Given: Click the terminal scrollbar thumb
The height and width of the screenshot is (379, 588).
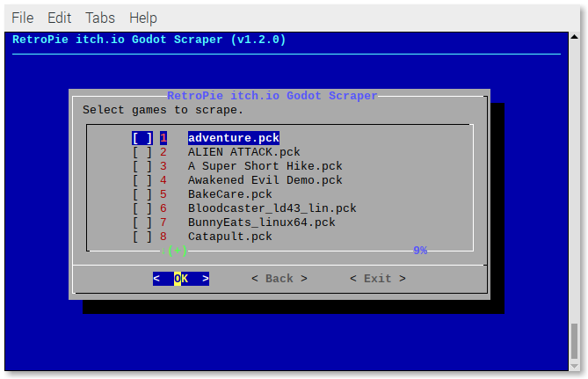Looking at the screenshot, I should 574,341.
